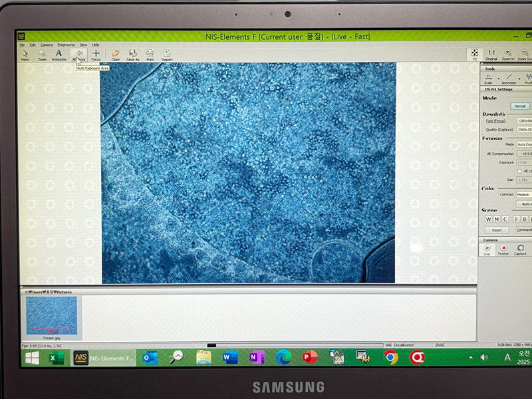
Task: Capture the current camera image
Action: [x=520, y=249]
